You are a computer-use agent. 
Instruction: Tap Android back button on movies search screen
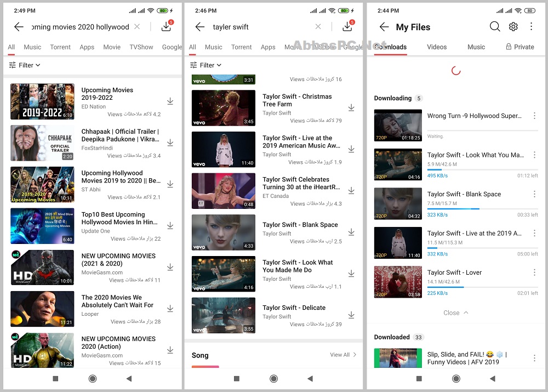pyautogui.click(x=129, y=378)
